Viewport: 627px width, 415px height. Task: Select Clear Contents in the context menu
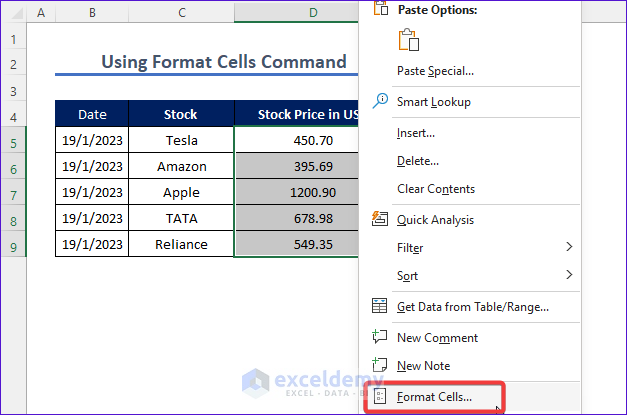(x=435, y=189)
